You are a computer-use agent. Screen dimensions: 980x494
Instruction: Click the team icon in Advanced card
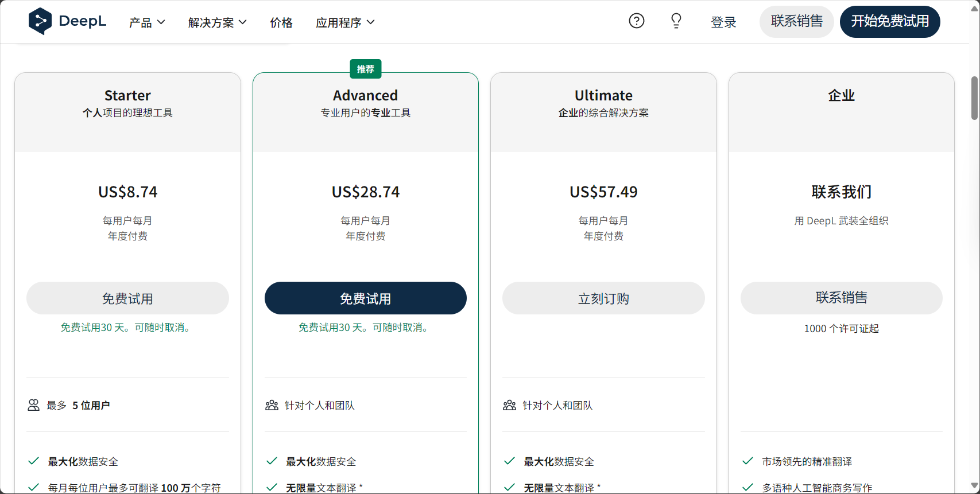(272, 405)
